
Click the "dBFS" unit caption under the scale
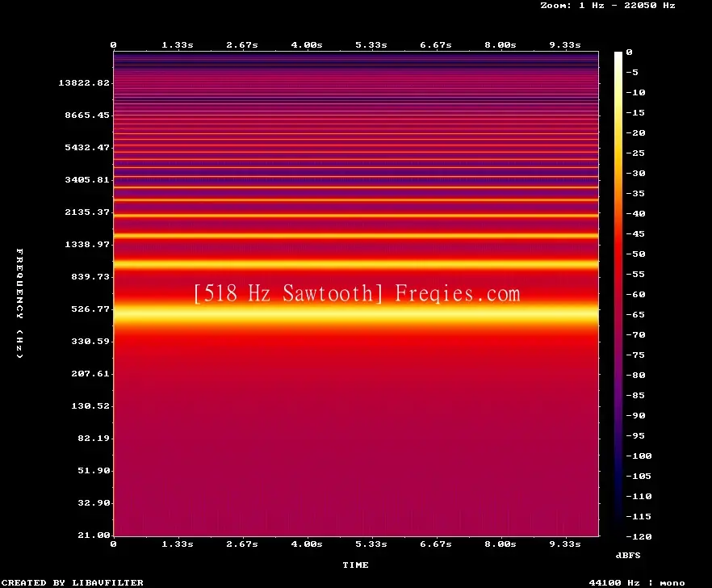point(628,555)
